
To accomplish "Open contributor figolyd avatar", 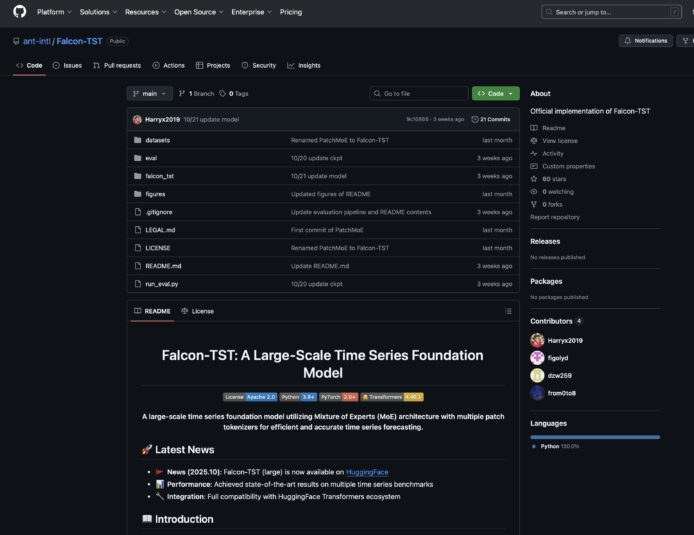I will coord(537,358).
